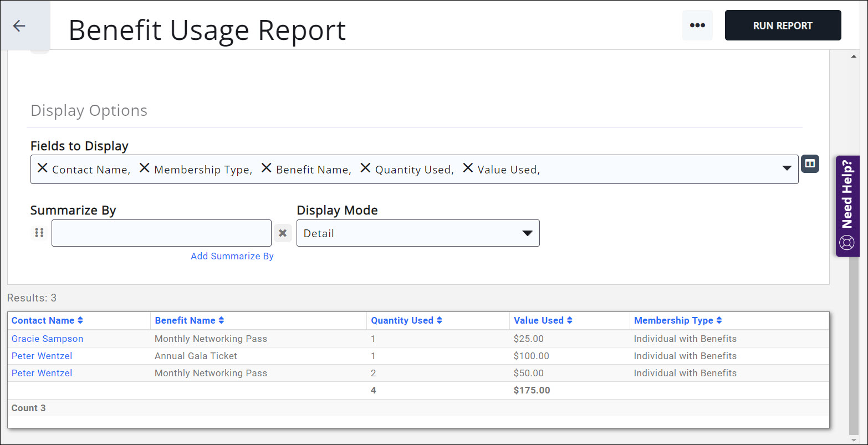
Task: Click into the Summarize By input field
Action: coord(161,233)
